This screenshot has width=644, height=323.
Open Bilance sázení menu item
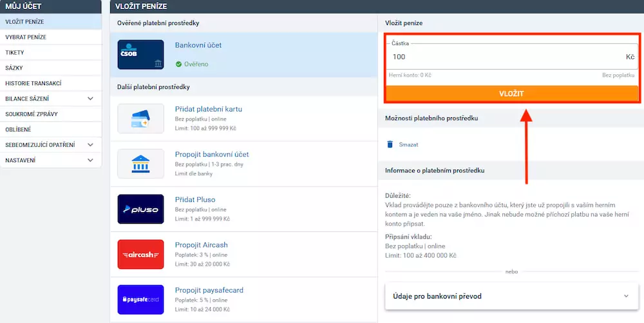(50, 99)
